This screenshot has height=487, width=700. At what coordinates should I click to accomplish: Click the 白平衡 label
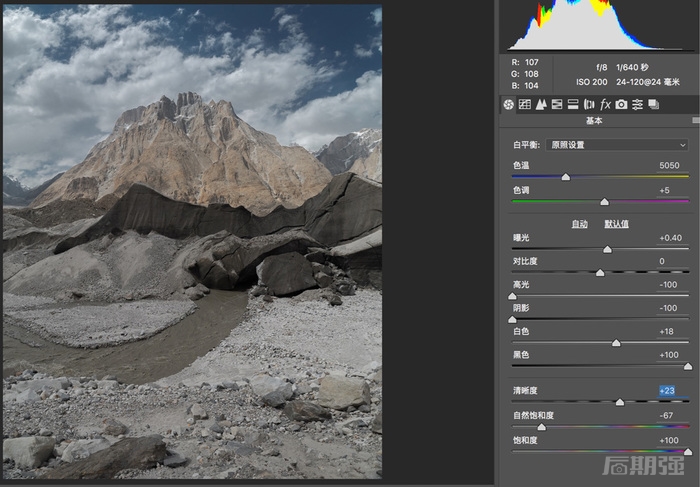(x=526, y=145)
